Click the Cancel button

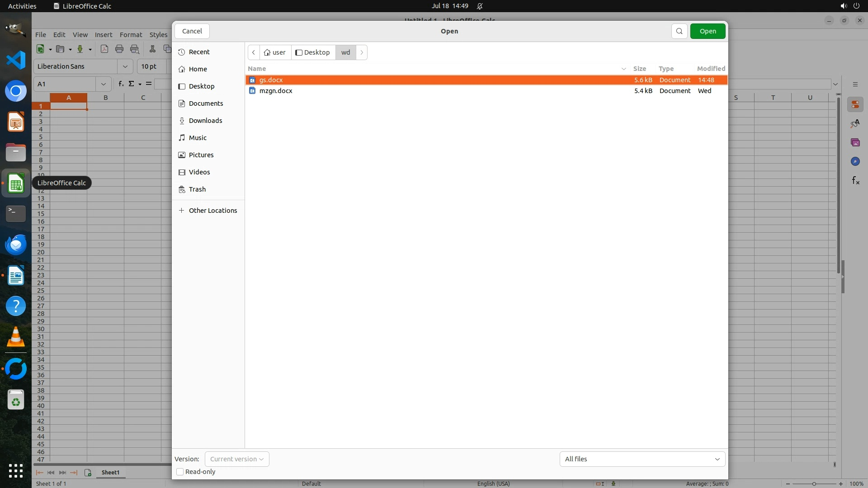tap(192, 31)
